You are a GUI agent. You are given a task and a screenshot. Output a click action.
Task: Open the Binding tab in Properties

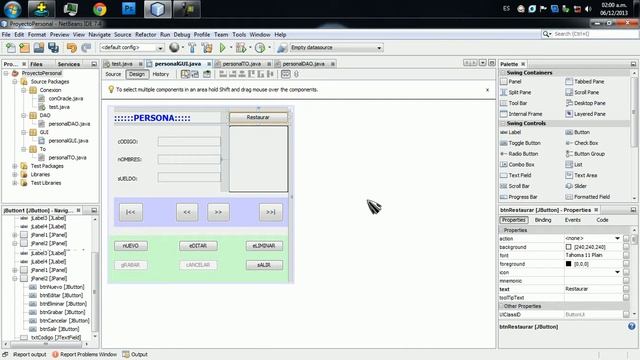[x=543, y=220]
